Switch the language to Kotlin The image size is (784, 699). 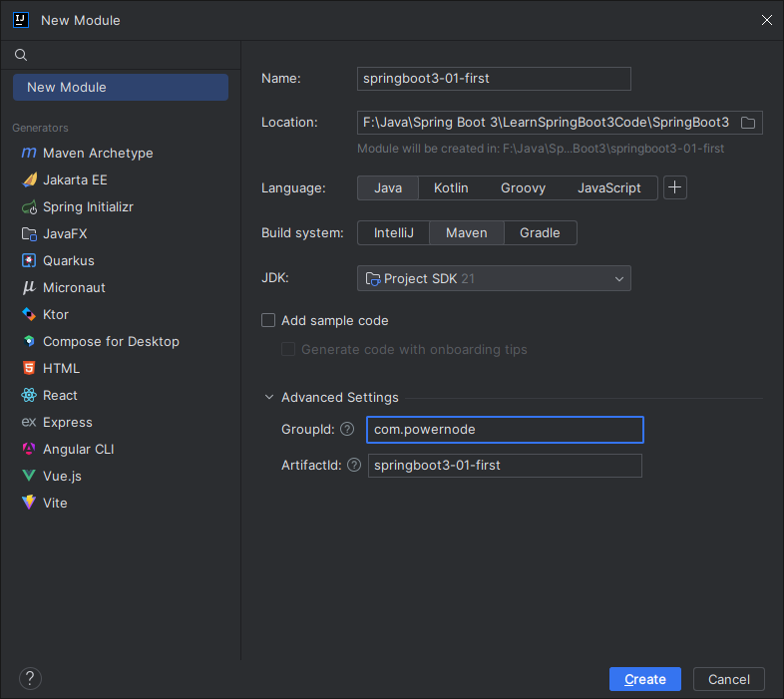click(x=451, y=187)
